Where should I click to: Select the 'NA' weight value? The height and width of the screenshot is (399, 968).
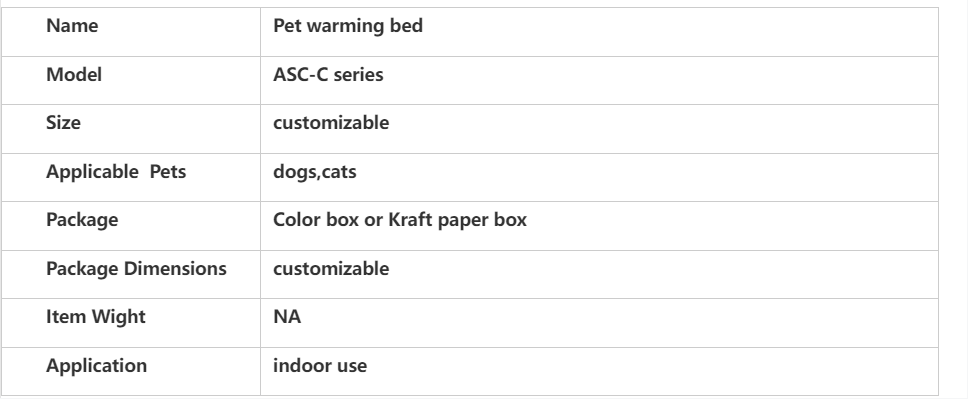(x=287, y=317)
